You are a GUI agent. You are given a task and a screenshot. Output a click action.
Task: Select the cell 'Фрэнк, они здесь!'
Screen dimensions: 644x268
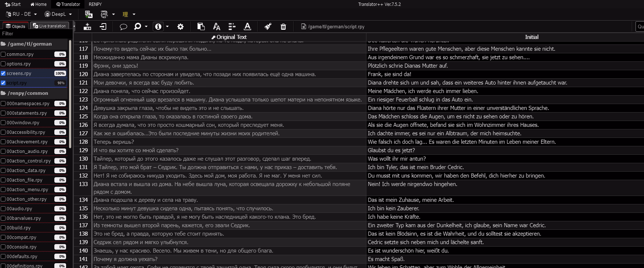coord(229,66)
